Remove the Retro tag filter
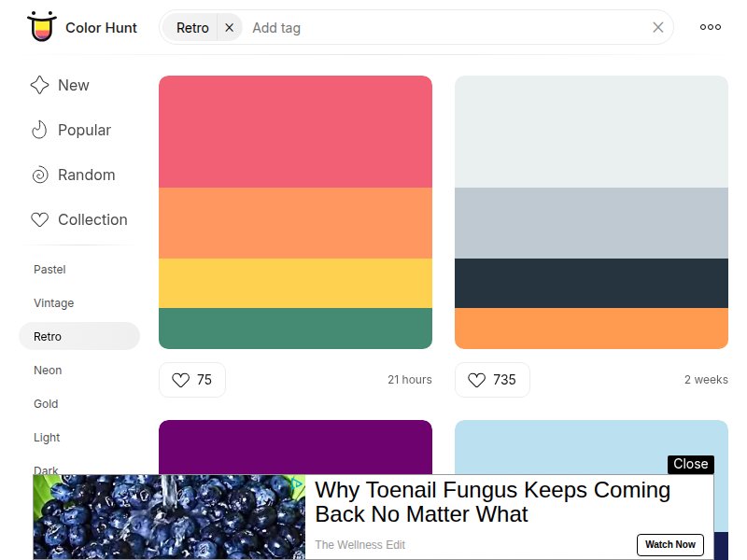Viewport: 747px width, 560px height. click(229, 27)
